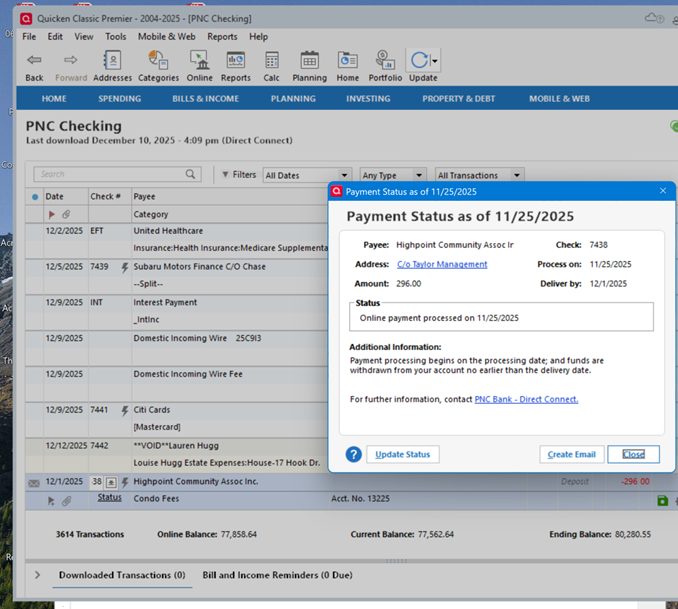Click the paperclip icon in Category header row

66,214
